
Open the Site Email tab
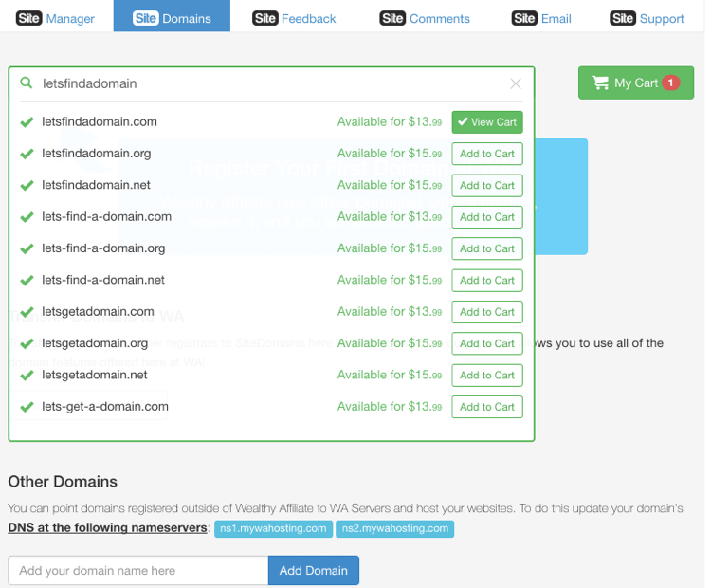[541, 18]
